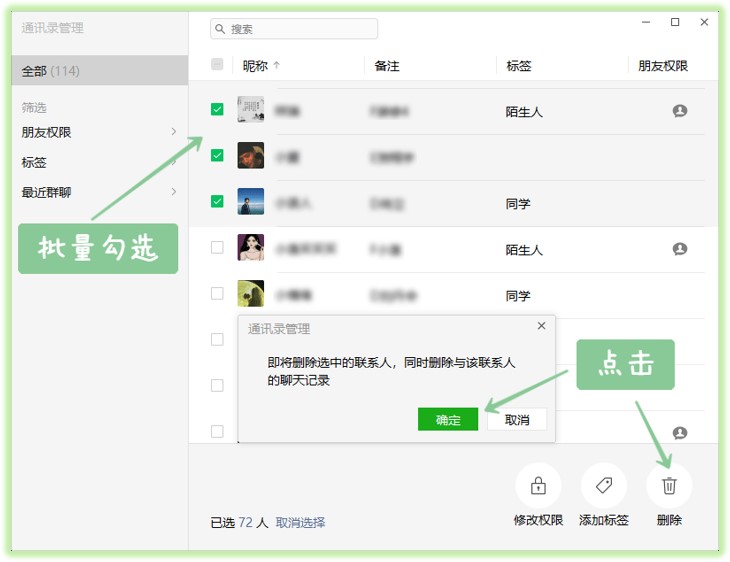Image resolution: width=730 pixels, height=562 pixels.
Task: Click the 标签 column header
Action: click(519, 66)
